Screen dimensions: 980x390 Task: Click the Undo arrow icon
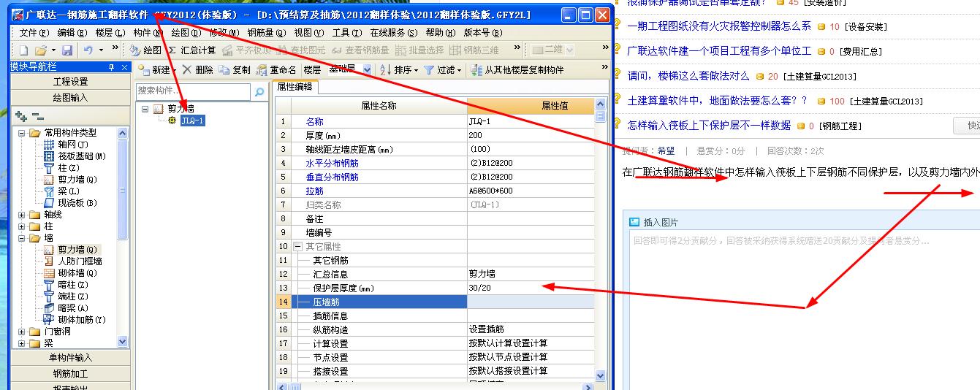coord(88,50)
